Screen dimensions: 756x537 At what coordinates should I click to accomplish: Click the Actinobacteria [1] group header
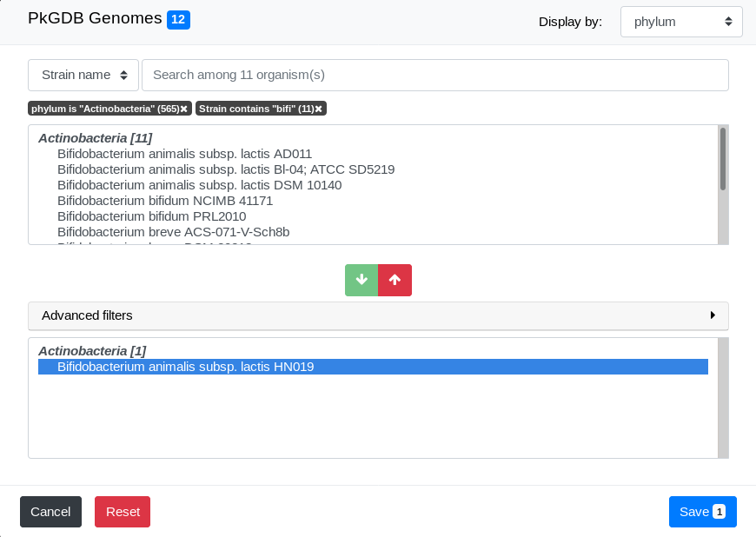click(93, 351)
